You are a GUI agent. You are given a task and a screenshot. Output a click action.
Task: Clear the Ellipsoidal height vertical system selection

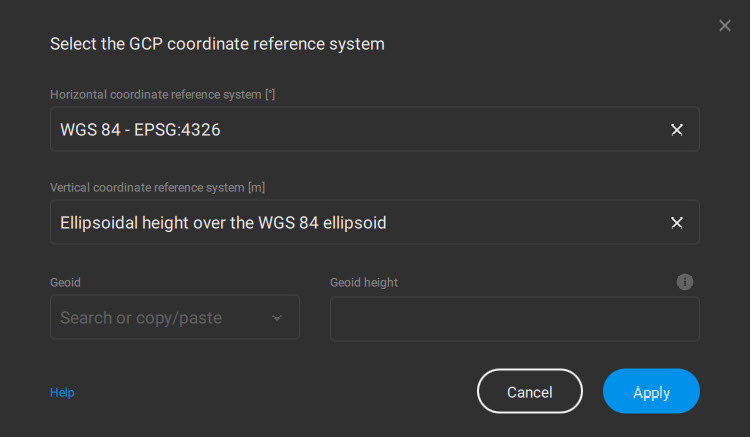677,223
